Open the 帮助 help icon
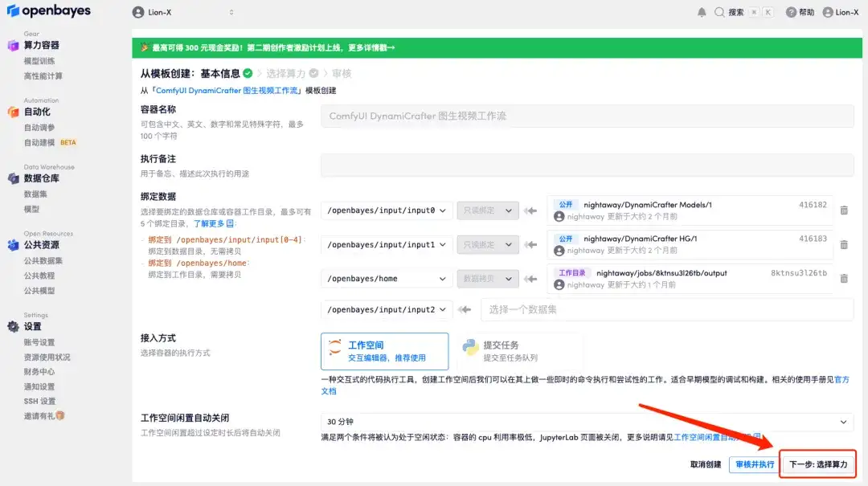Image resolution: width=868 pixels, height=486 pixels. [x=791, y=12]
